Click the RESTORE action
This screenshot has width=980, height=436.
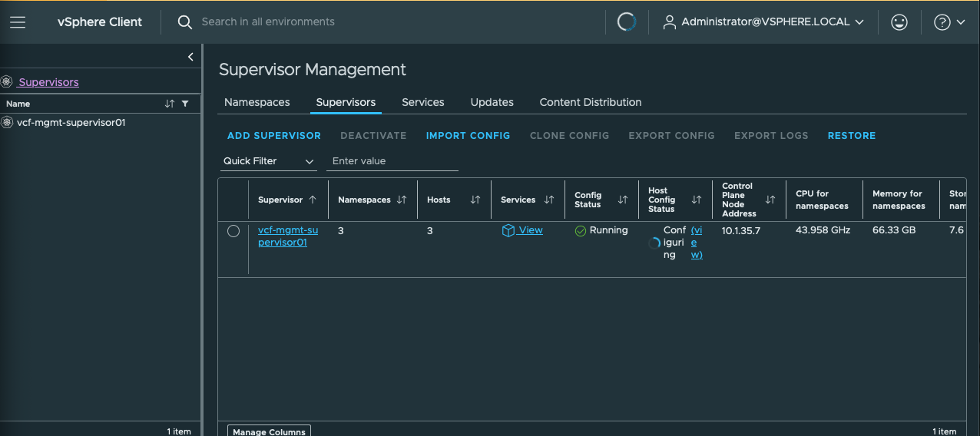pos(852,136)
